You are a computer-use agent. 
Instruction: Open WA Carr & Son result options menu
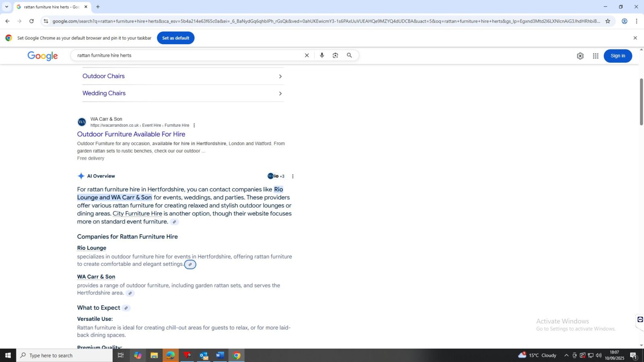point(194,125)
